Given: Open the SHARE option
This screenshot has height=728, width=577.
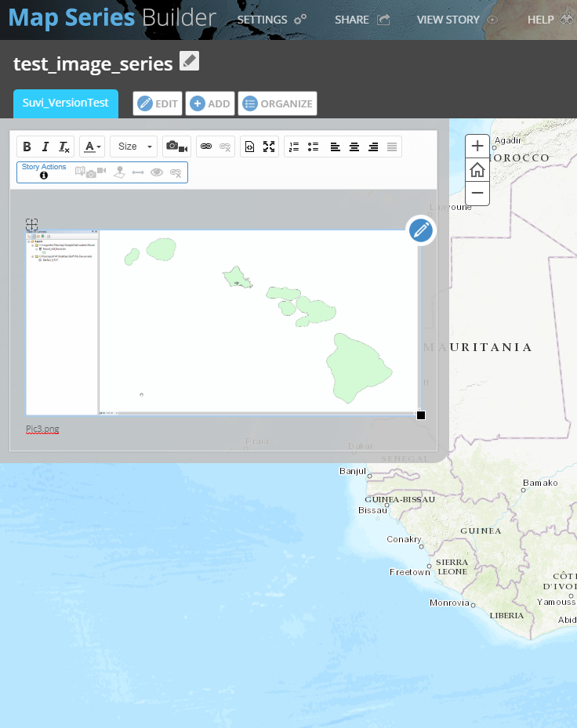Looking at the screenshot, I should pos(362,20).
